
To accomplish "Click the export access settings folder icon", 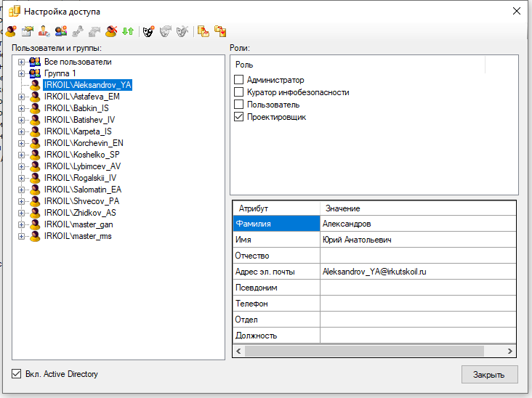I will pyautogui.click(x=203, y=31).
